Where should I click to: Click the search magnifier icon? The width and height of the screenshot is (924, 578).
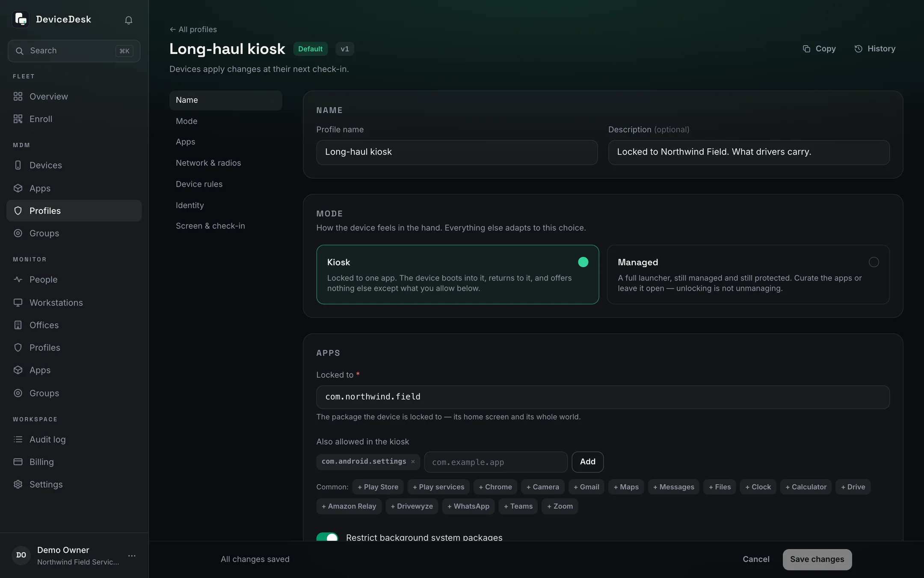[19, 51]
